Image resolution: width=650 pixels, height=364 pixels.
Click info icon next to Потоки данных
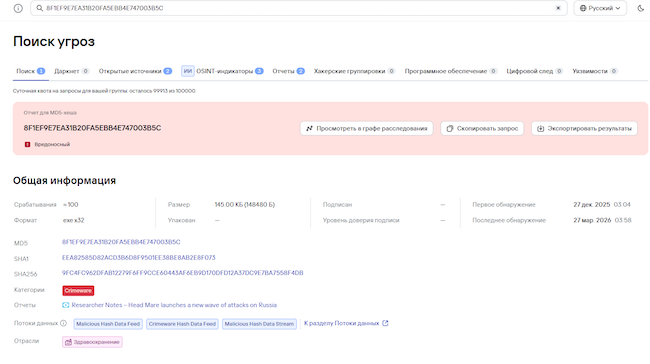pos(63,323)
